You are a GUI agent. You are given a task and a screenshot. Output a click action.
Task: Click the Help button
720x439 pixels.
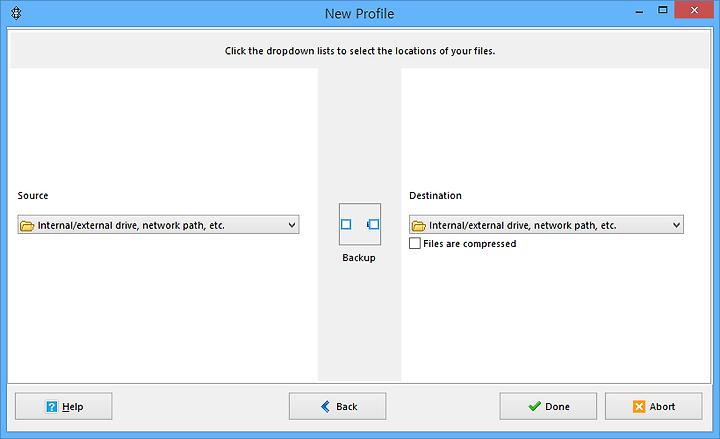pos(63,406)
